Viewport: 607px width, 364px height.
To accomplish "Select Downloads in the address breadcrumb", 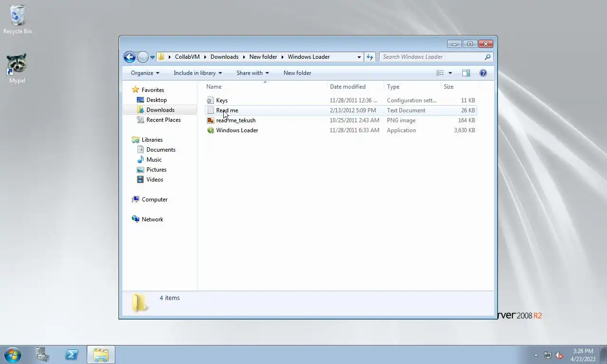I will [224, 57].
